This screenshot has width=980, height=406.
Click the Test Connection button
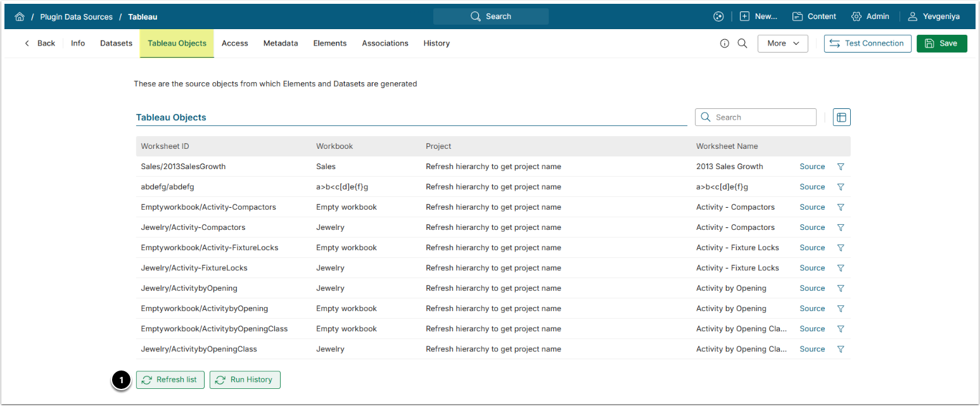(x=867, y=44)
